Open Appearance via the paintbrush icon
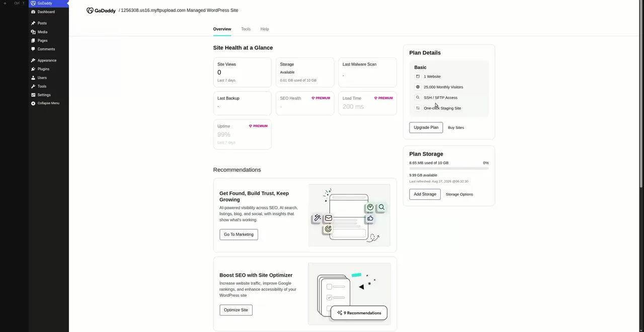 33,60
